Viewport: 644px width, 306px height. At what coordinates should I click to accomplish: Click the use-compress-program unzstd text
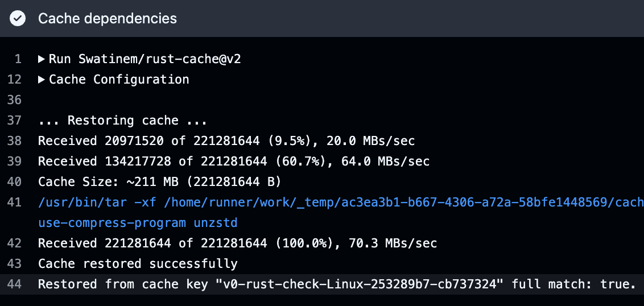tap(138, 223)
